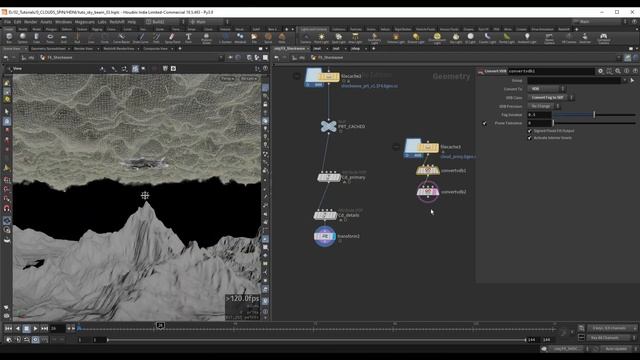The image size is (640, 360).
Task: Add a VR Camera from the shelf
Action: click(x=569, y=38)
